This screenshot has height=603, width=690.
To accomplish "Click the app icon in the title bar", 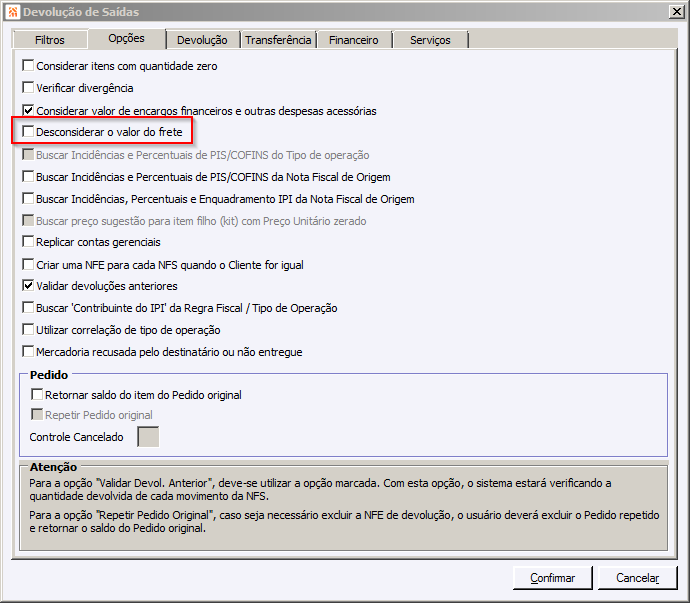I will point(13,12).
